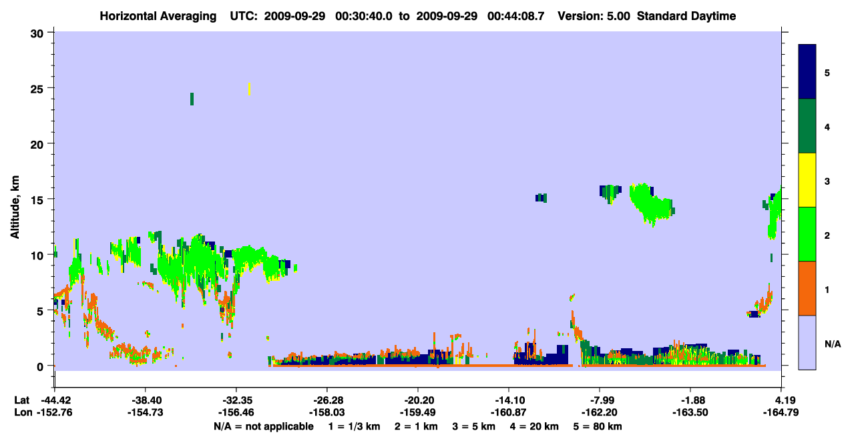Click the y-axis tick label 15
The image size is (868, 445).
tap(39, 199)
